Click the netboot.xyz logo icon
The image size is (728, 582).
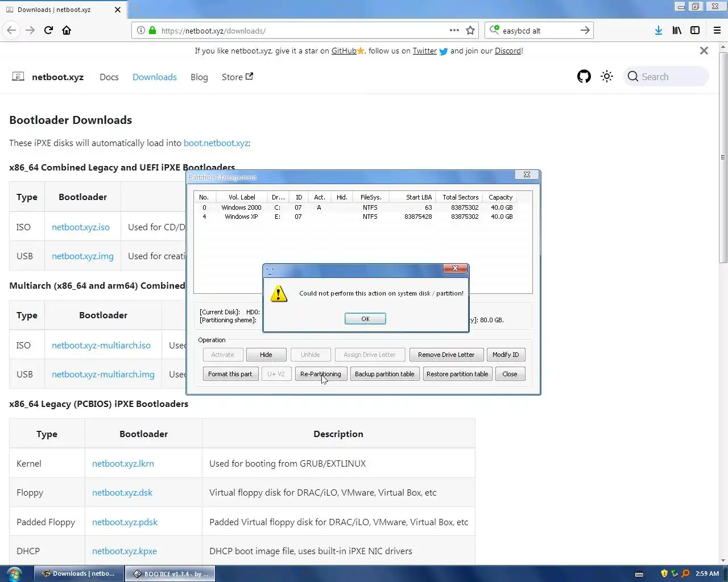pos(18,76)
